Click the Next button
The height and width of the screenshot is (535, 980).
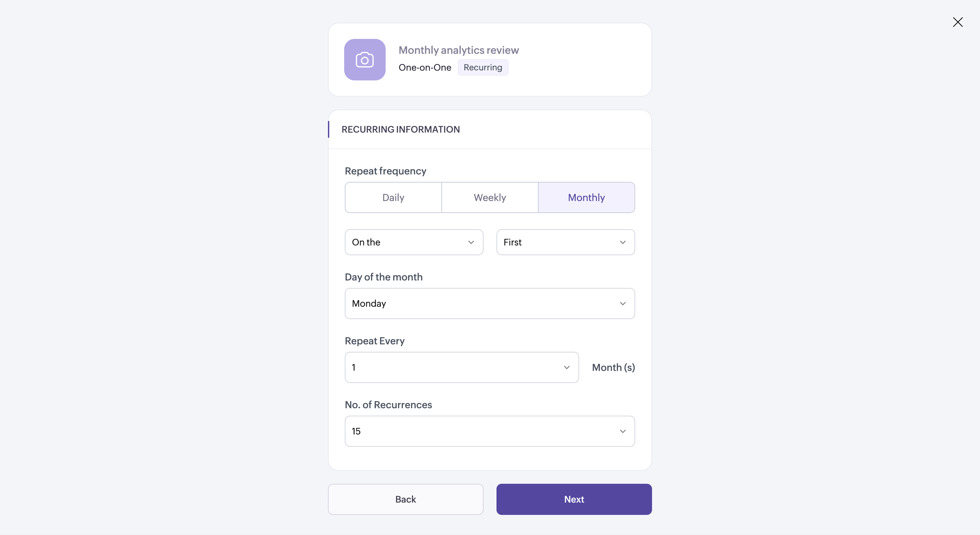pos(574,499)
